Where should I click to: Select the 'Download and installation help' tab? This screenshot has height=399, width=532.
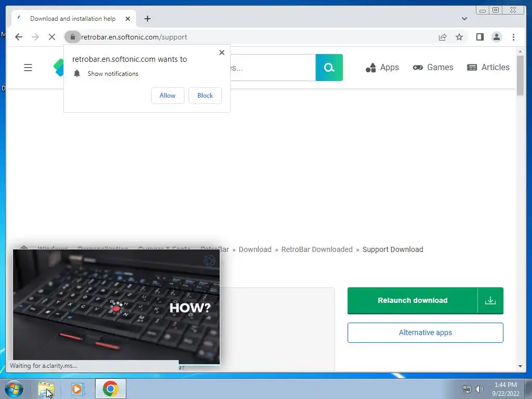(74, 19)
